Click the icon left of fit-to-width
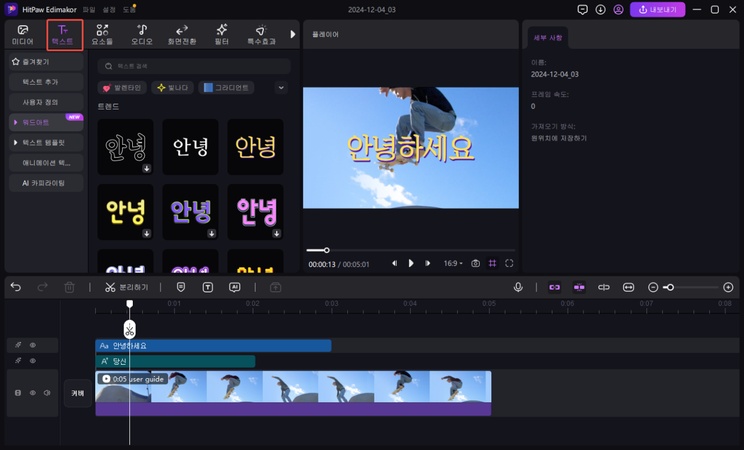744x450 pixels. (604, 287)
